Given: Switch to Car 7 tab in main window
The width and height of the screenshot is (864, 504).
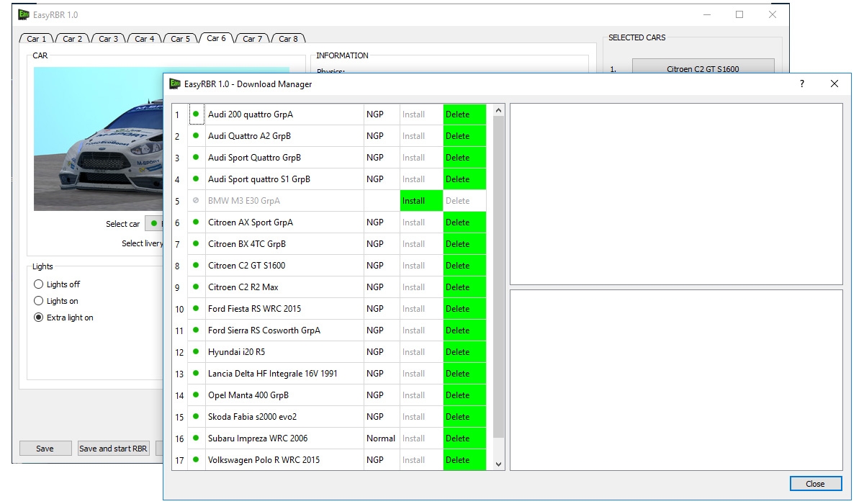Looking at the screenshot, I should click(253, 39).
